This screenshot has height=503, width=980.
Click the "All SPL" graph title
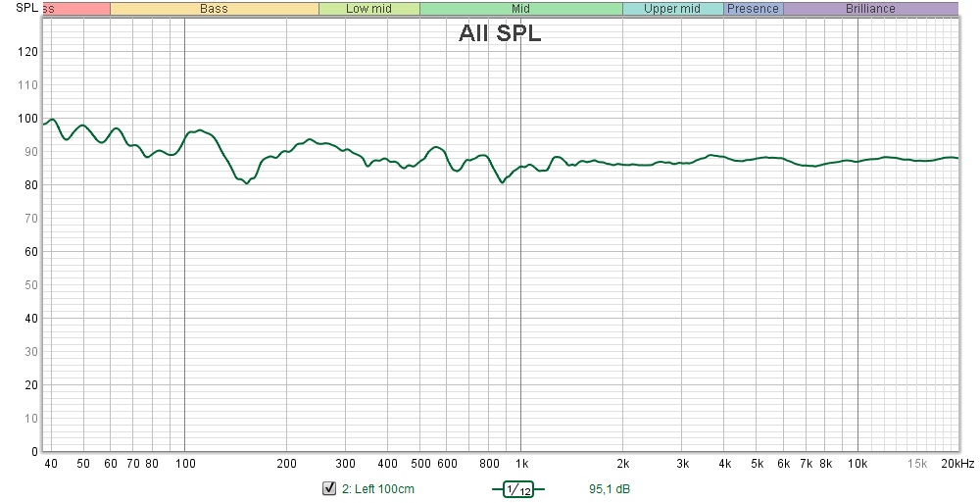click(500, 33)
